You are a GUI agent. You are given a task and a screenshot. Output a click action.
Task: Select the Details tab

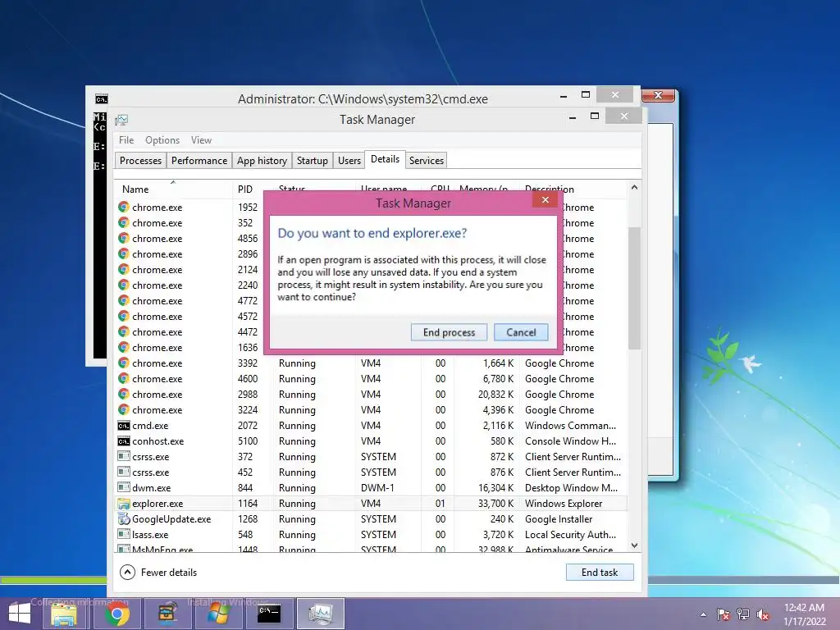(386, 159)
